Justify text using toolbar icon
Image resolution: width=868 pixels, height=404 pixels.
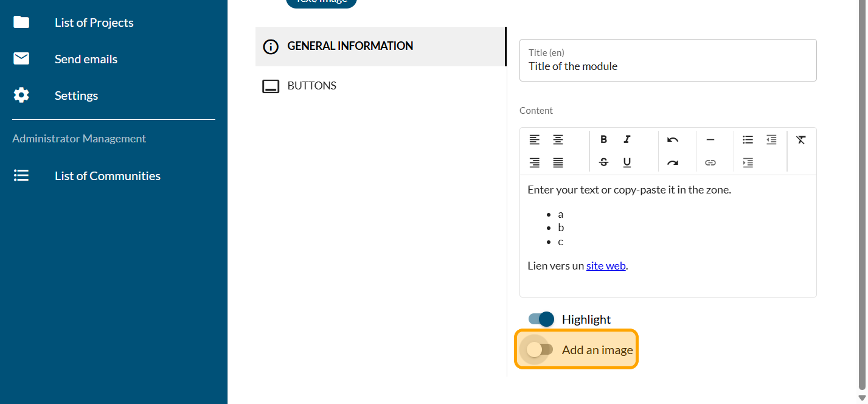coord(558,162)
